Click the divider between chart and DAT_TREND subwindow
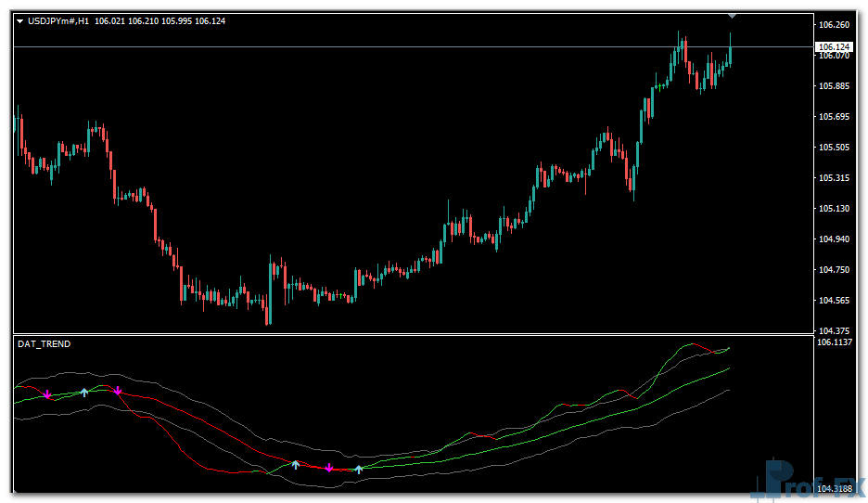Screen dimensions: 868x503 [413, 335]
